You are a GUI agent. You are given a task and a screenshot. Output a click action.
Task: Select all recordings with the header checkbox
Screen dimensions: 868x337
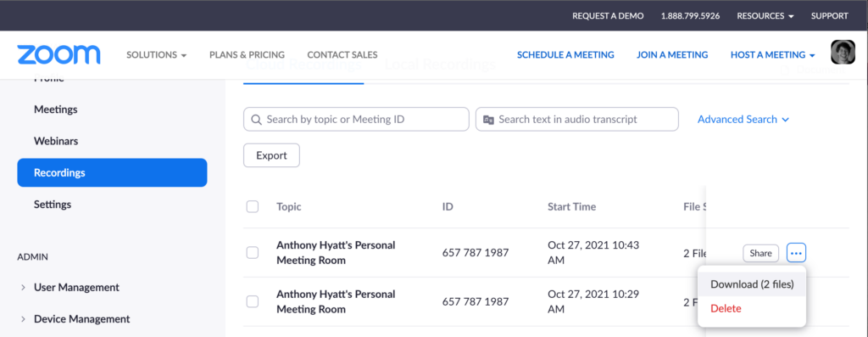[253, 207]
